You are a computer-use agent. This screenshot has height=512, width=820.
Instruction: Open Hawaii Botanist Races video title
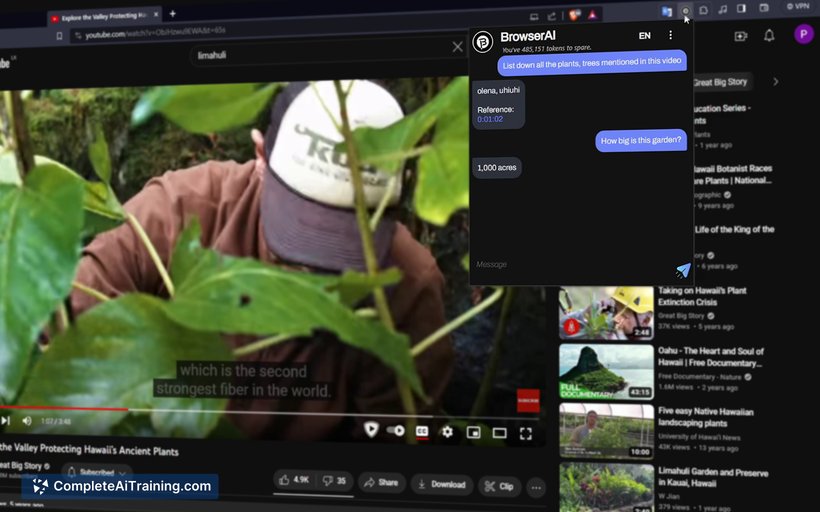point(733,175)
